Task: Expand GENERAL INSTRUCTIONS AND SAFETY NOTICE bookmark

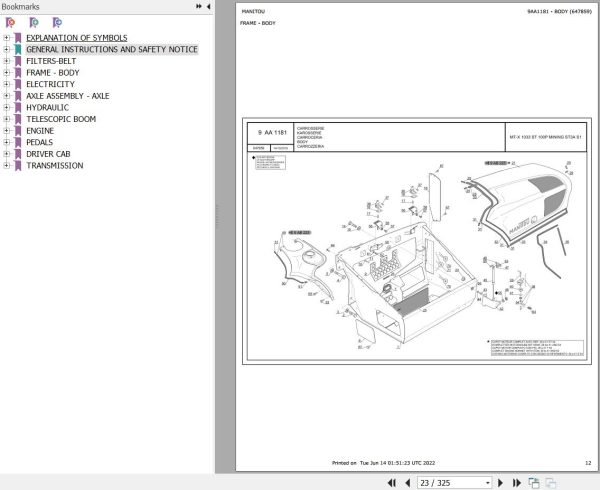Action: pos(6,49)
